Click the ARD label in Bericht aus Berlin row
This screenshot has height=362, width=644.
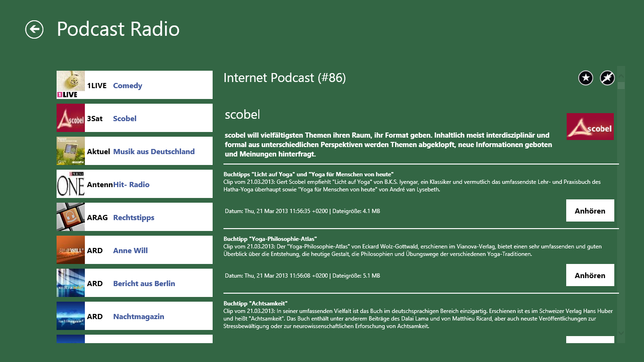(x=95, y=284)
